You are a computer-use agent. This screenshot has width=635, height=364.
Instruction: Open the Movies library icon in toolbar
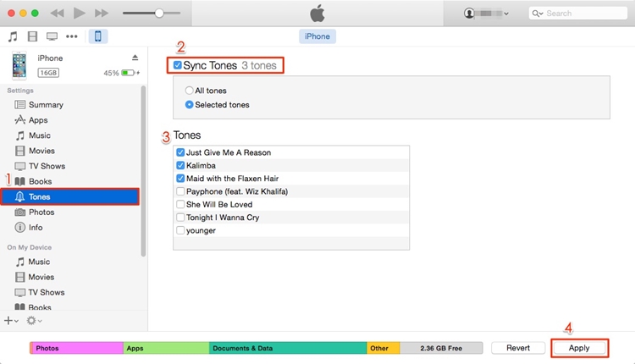tap(32, 36)
